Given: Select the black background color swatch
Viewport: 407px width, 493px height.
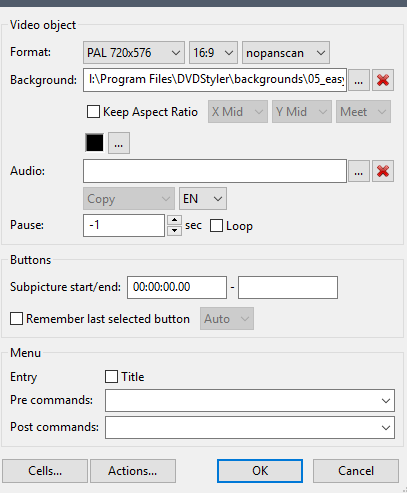Looking at the screenshot, I should (95, 143).
